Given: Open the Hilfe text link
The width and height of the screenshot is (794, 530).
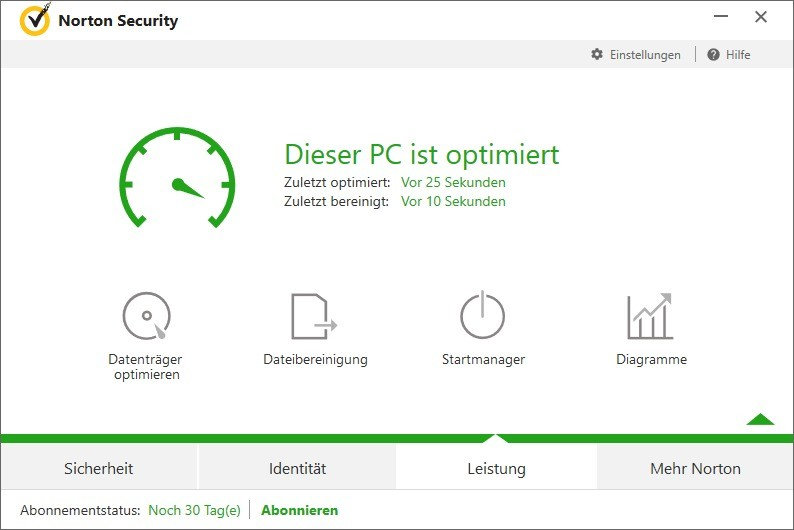Looking at the screenshot, I should click(x=738, y=55).
